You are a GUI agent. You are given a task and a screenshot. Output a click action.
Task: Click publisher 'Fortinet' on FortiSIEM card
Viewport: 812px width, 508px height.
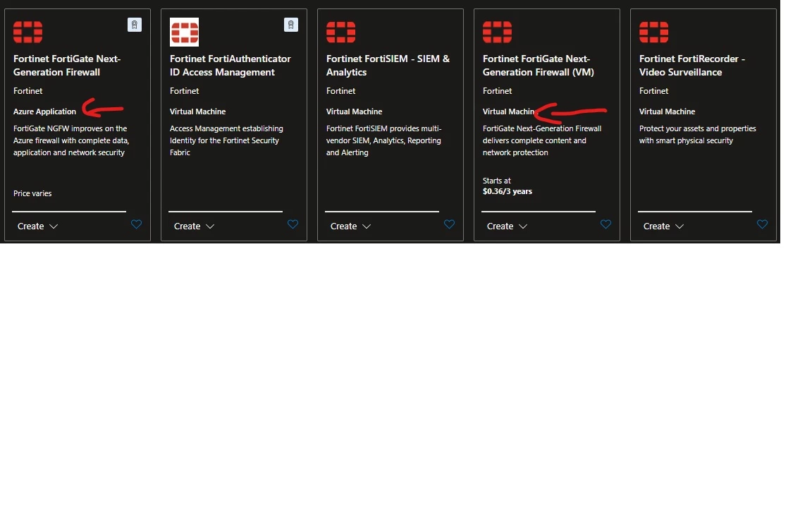tap(340, 91)
